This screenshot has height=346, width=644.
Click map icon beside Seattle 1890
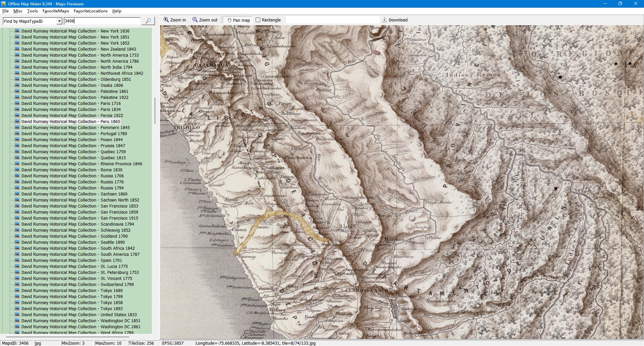(x=17, y=242)
